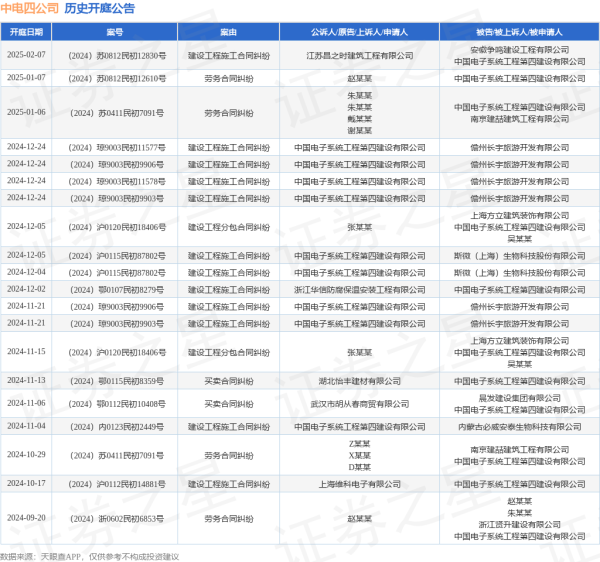This screenshot has width=600, height=562.
Task: Click the blue 历史开庭公告 heading
Action: point(99,8)
